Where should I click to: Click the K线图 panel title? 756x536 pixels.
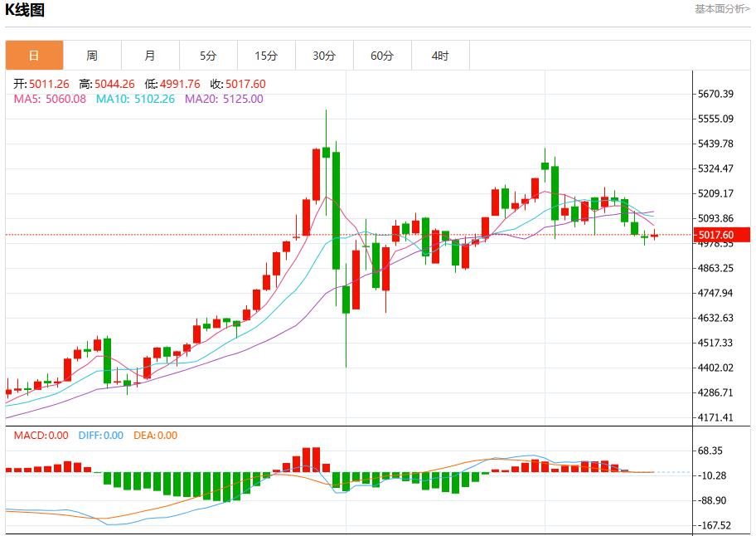coord(25,10)
